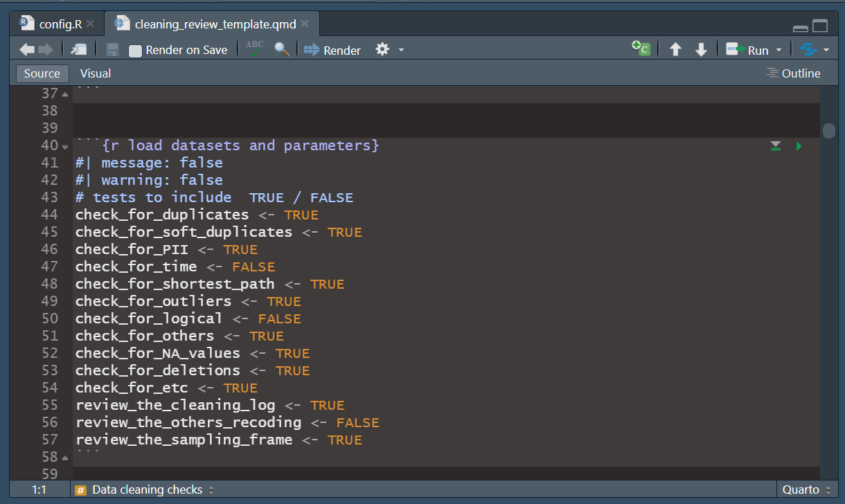Close the config.R tab
845x504 pixels.
91,24
